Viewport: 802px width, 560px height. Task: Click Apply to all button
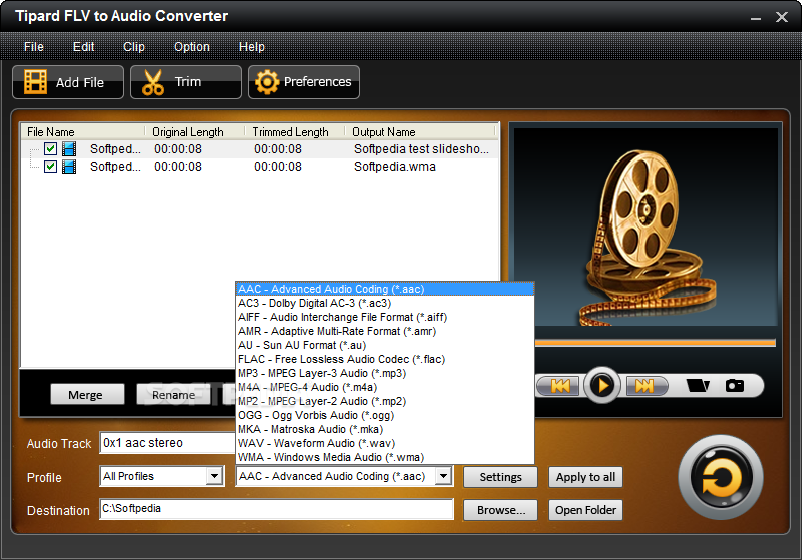click(x=585, y=477)
